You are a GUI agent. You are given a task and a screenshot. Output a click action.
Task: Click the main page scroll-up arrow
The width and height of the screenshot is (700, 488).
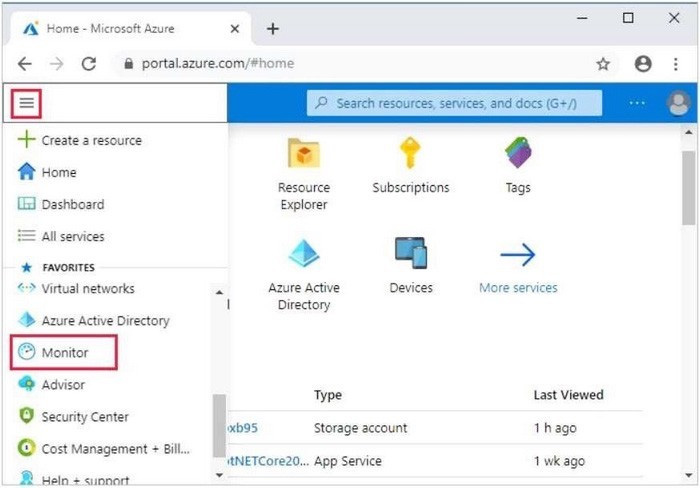(x=688, y=132)
